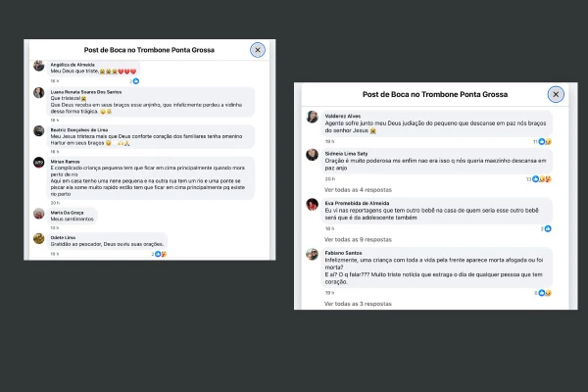
Task: Click Odete Lima's profile avatar
Action: [x=39, y=238]
